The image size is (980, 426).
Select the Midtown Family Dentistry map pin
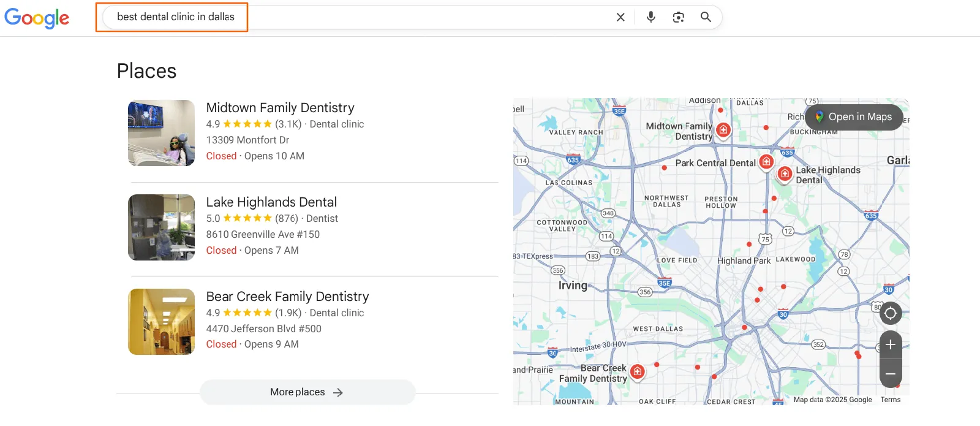pos(723,130)
